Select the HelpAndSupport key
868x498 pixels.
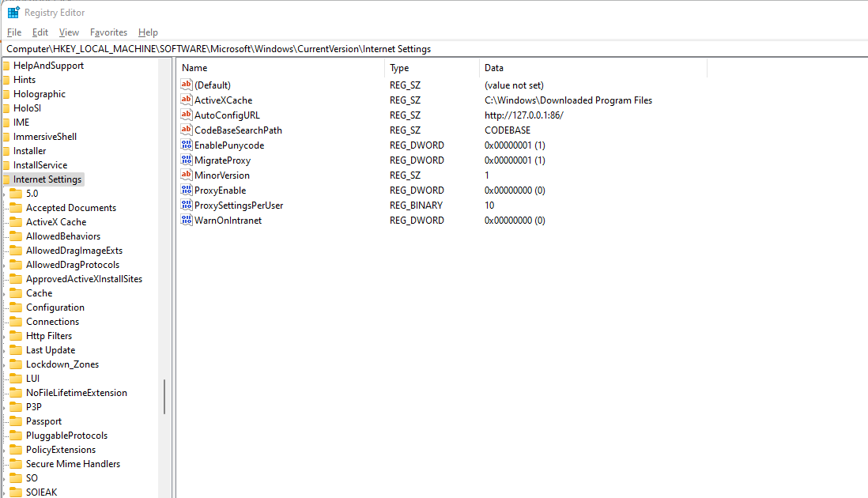pyautogui.click(x=48, y=66)
